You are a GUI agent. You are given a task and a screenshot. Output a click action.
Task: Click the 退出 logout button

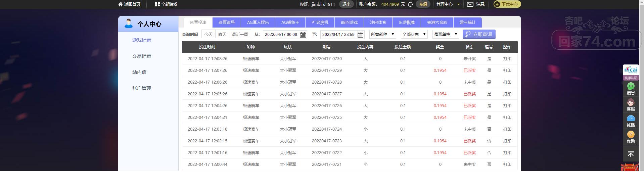[x=347, y=4]
